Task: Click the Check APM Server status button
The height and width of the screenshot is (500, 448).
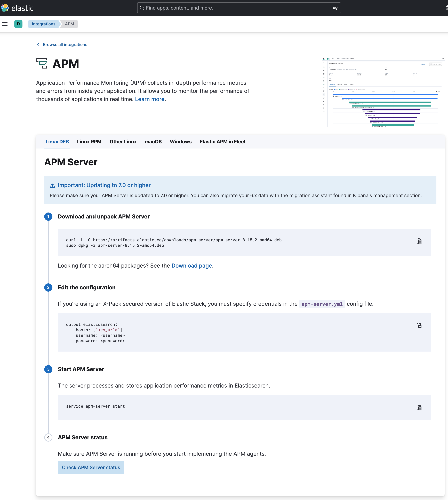Action: point(91,467)
